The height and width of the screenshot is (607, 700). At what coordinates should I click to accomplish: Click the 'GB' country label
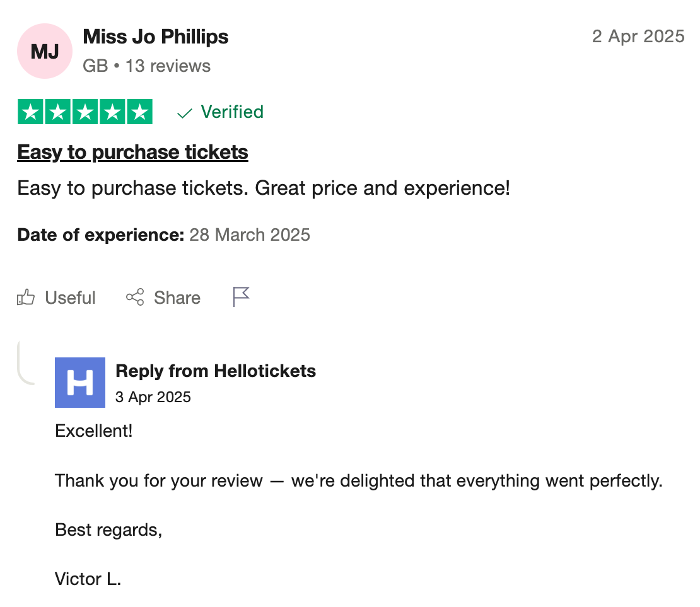[x=95, y=66]
